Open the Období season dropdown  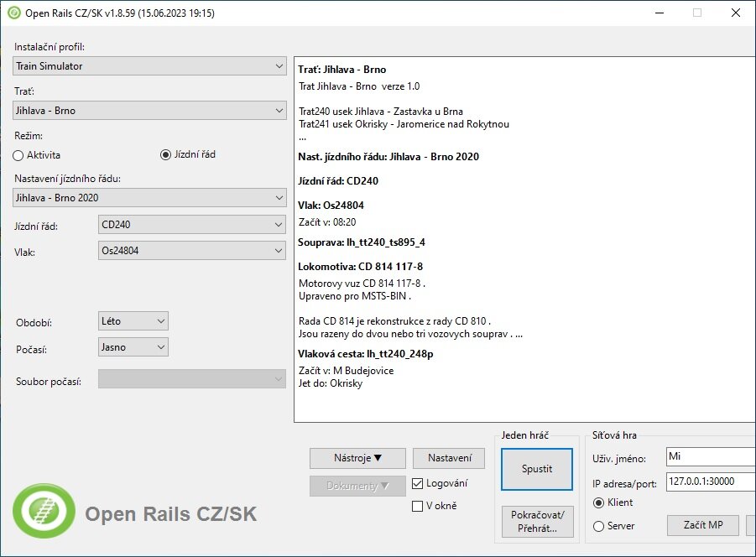click(x=134, y=321)
